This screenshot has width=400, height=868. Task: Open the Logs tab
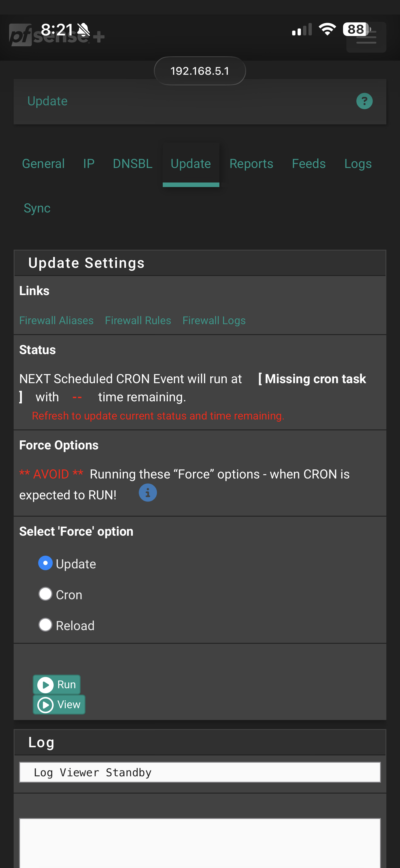tap(358, 164)
